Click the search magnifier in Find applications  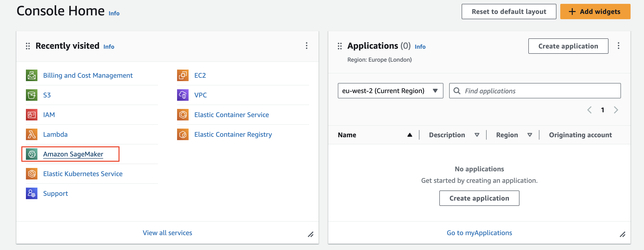(457, 91)
